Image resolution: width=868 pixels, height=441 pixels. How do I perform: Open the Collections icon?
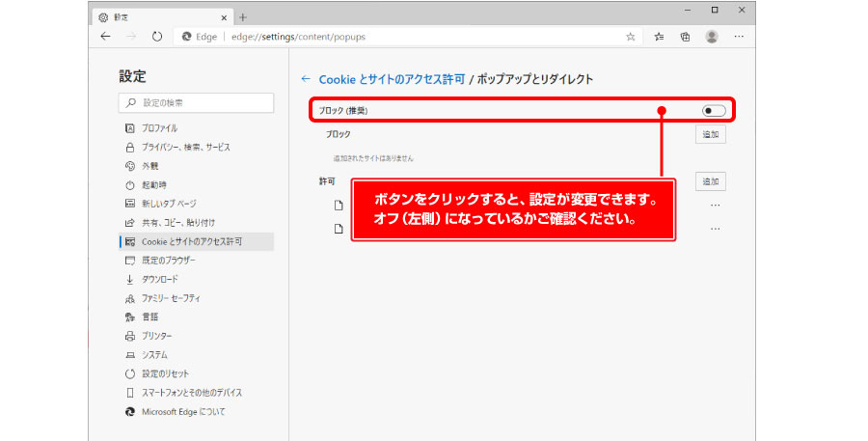pos(686,37)
